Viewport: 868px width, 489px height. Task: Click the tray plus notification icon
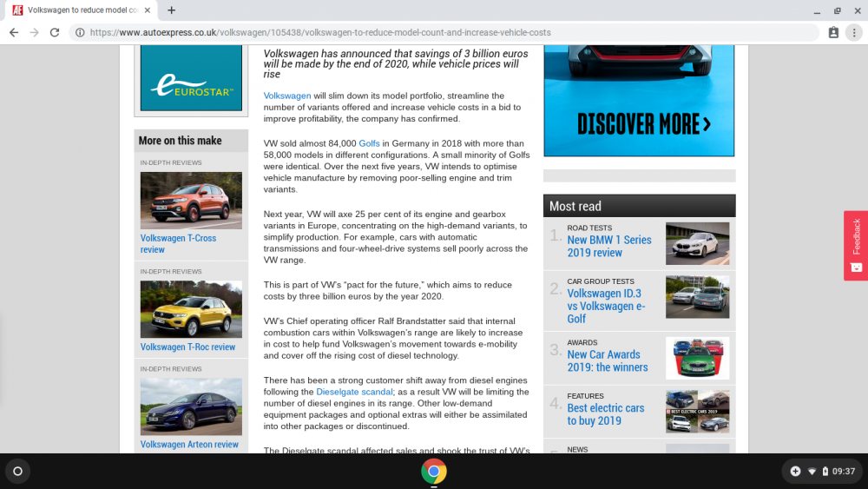[x=795, y=472]
